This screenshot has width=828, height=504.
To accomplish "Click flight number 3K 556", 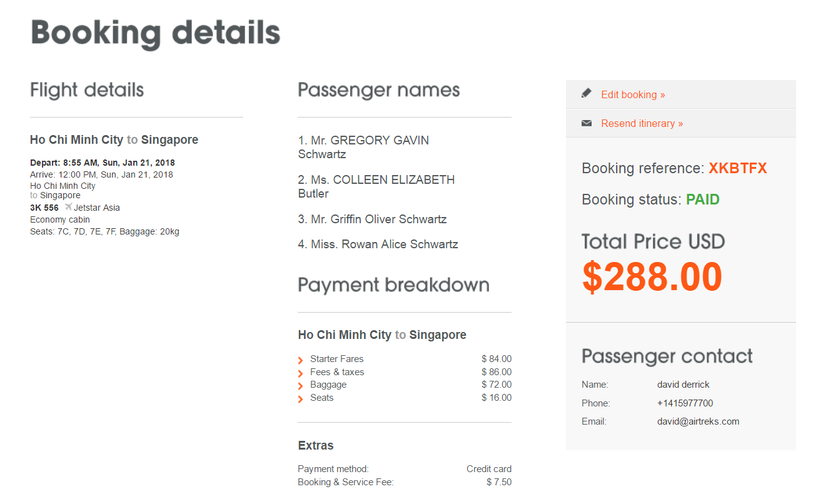I will 44,208.
